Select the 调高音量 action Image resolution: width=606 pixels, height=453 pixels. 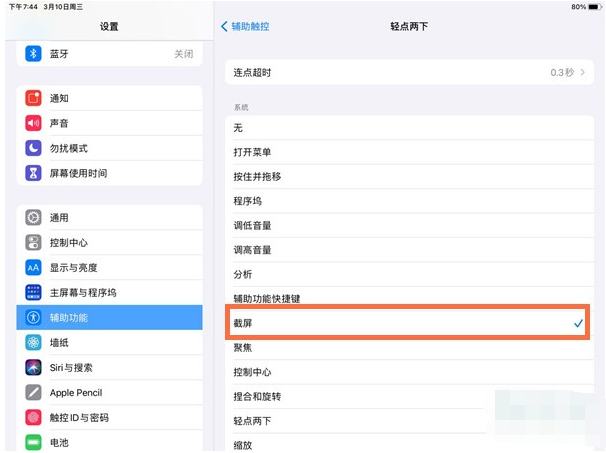click(x=406, y=250)
